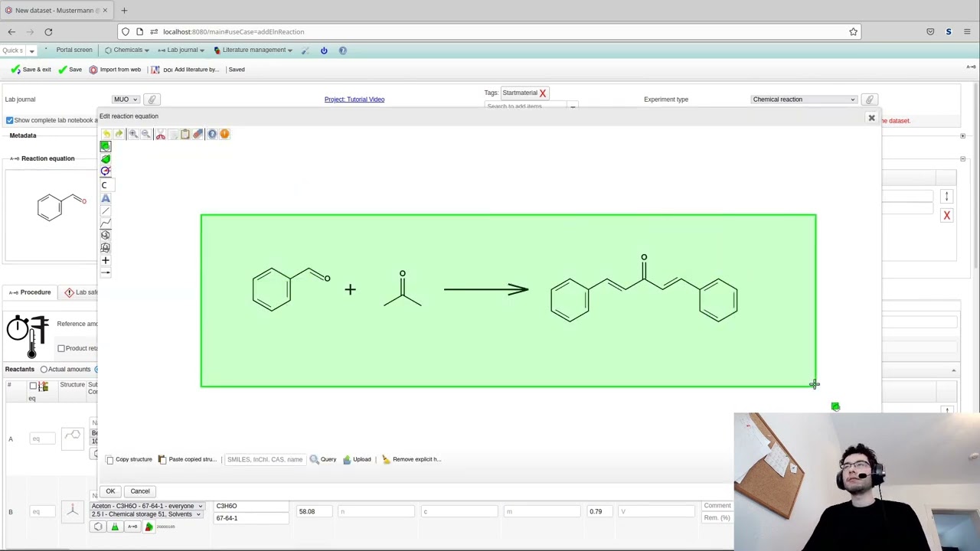Undo in the reaction equation editor
Screen dimensions: 980x551
coord(106,134)
